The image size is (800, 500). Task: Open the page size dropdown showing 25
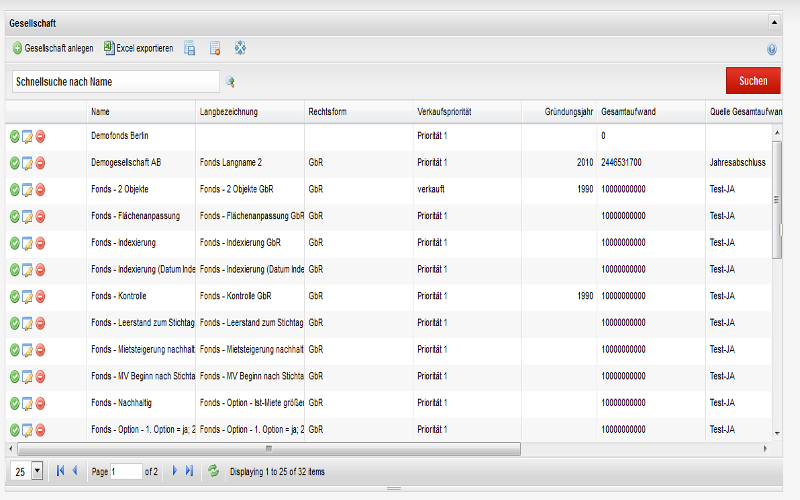(37, 471)
